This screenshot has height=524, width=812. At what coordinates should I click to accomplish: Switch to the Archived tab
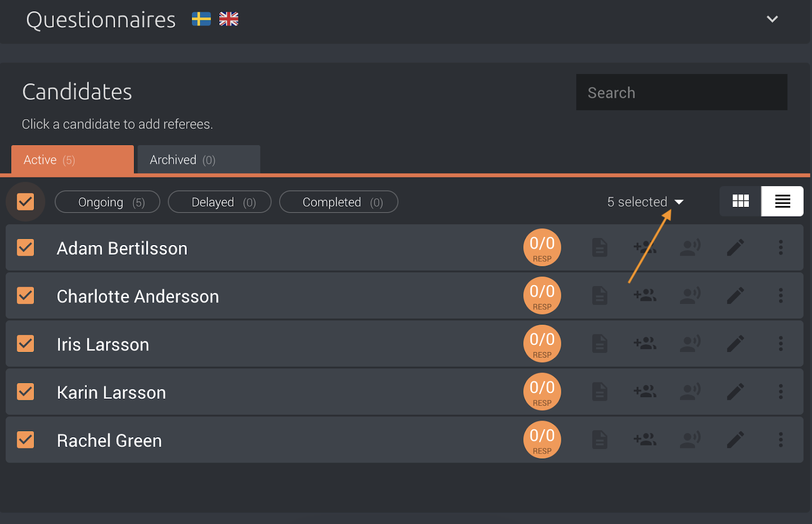click(x=198, y=160)
